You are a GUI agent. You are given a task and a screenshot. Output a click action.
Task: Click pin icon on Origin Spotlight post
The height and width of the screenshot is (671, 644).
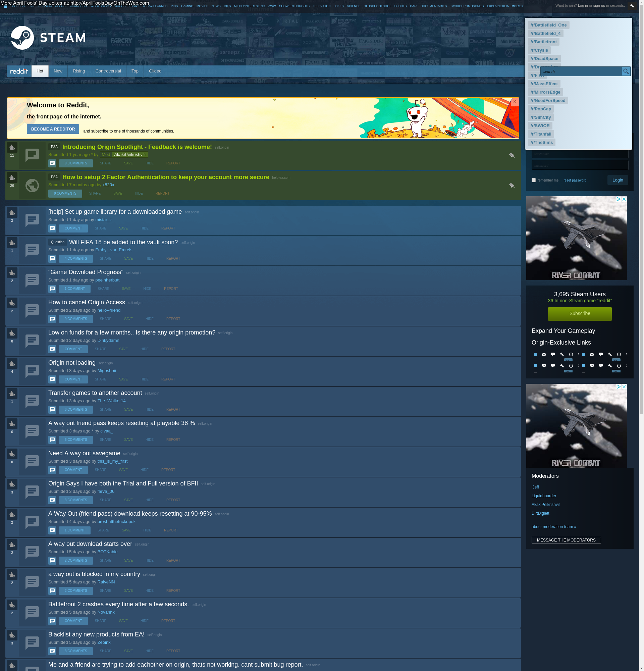click(x=512, y=155)
